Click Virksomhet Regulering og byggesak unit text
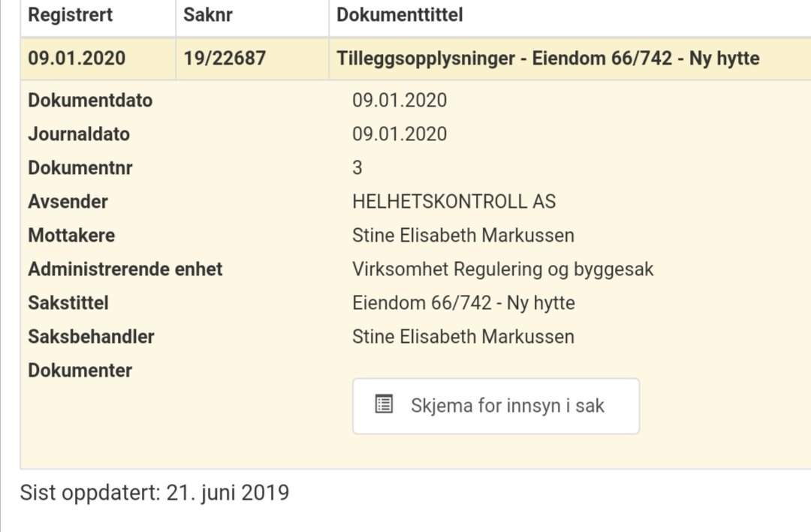This screenshot has height=532, width=811. tap(502, 269)
